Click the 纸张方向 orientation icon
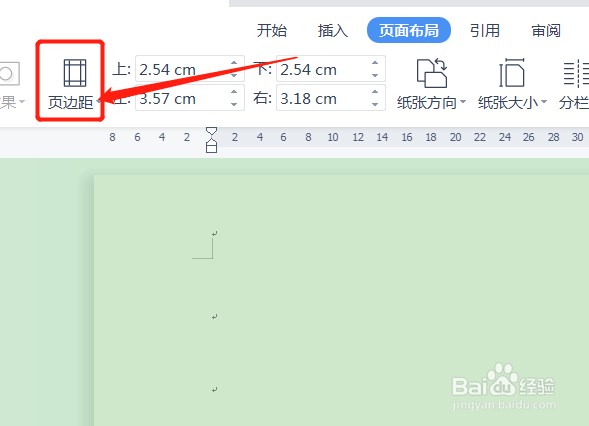Viewport: 589px width, 426px height. click(x=432, y=73)
